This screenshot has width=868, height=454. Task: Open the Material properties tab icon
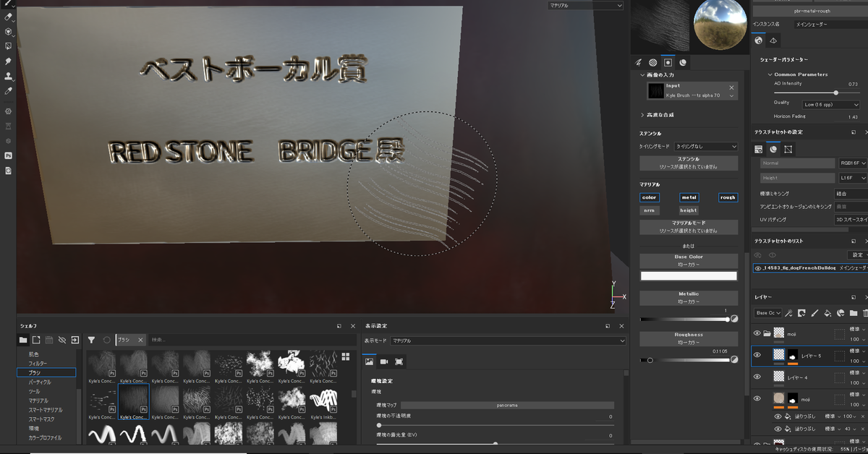(x=683, y=63)
